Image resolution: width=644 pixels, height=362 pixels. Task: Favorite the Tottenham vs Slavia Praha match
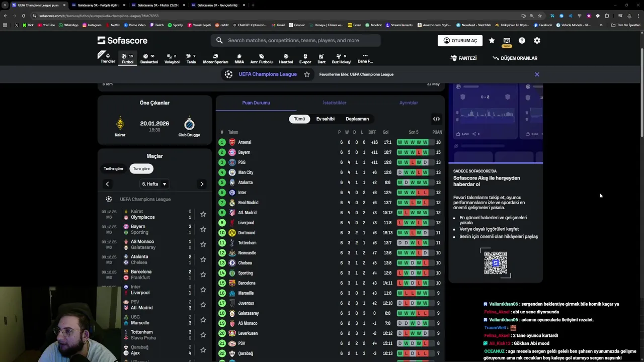click(203, 335)
